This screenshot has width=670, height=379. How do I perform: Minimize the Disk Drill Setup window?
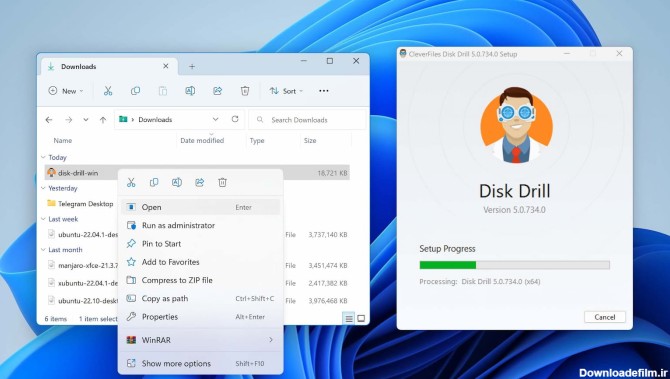pos(567,54)
